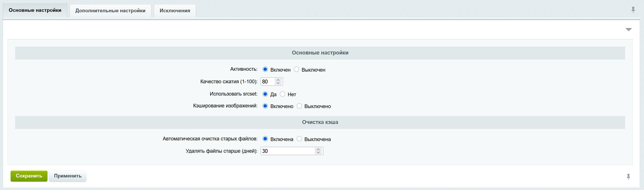Choose Да for Использовать srcset
The height and width of the screenshot is (190, 644).
(265, 94)
